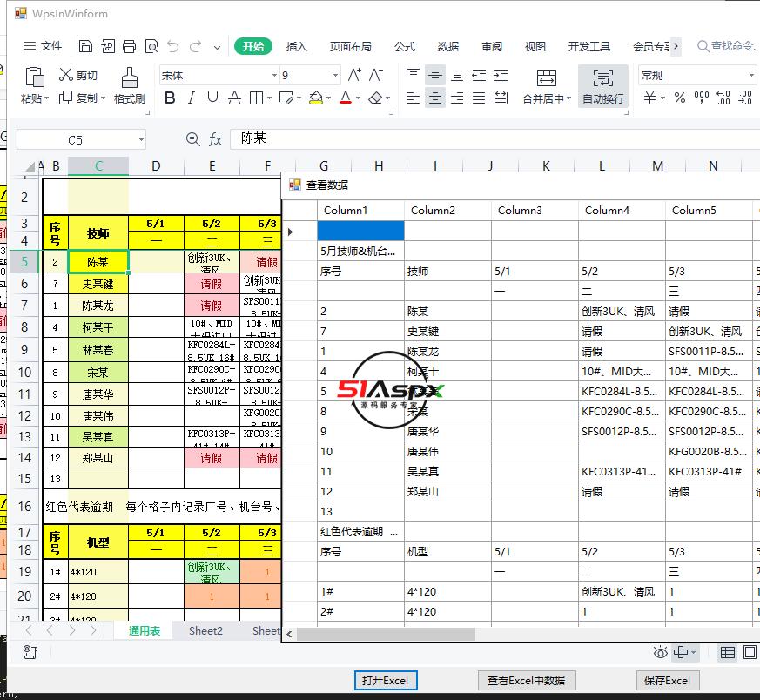This screenshot has width=760, height=700.
Task: Select center horizontal align icon
Action: pos(434,98)
